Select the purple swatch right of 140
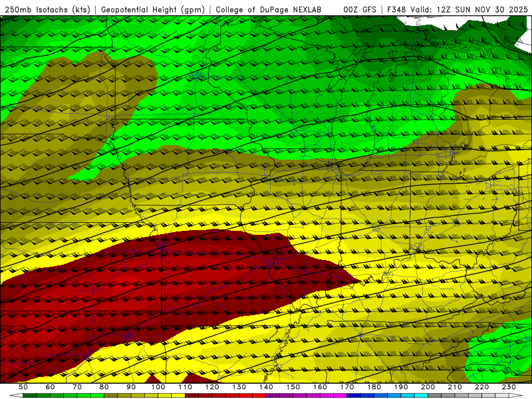The image size is (532, 399). (273, 395)
